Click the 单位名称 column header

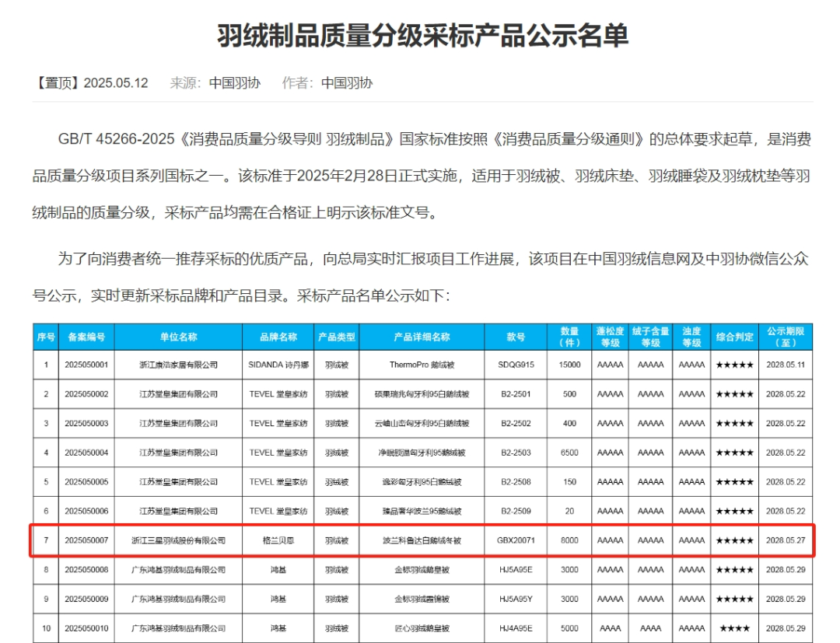pos(179,337)
